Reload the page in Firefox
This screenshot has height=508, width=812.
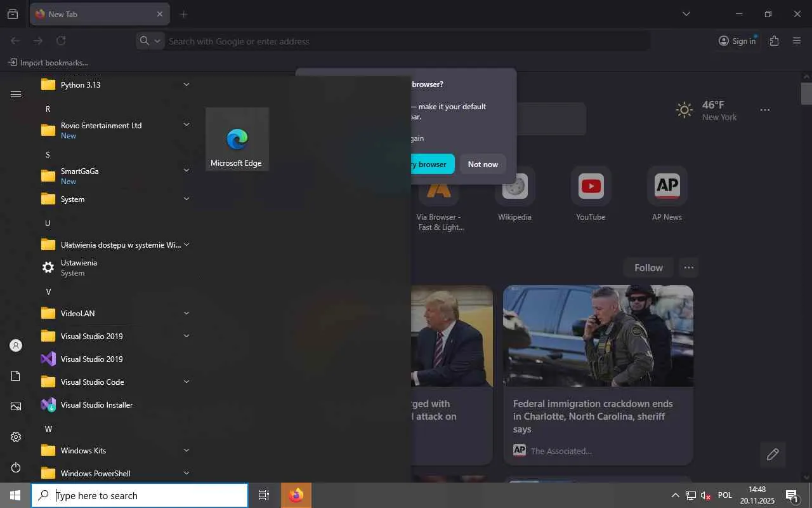pos(61,41)
